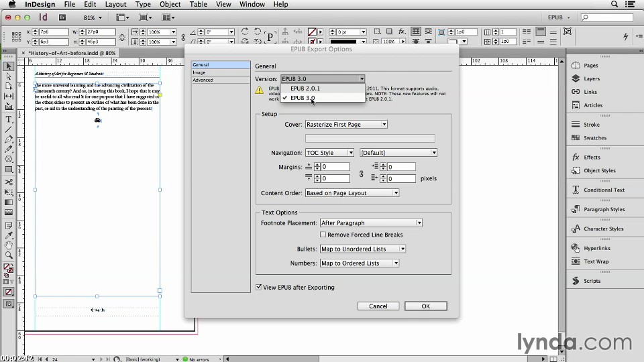Click the Adobe Bridge icon

(x=62, y=17)
